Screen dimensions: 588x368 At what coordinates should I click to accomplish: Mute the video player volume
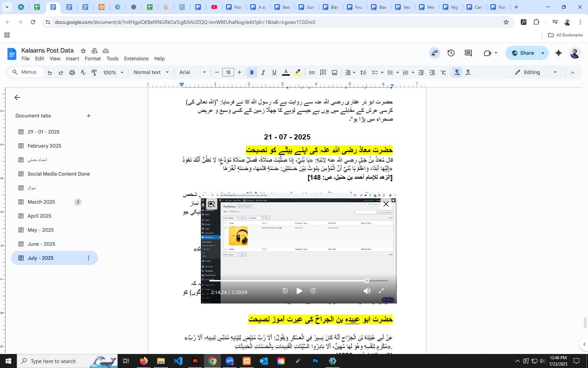pos(367,291)
